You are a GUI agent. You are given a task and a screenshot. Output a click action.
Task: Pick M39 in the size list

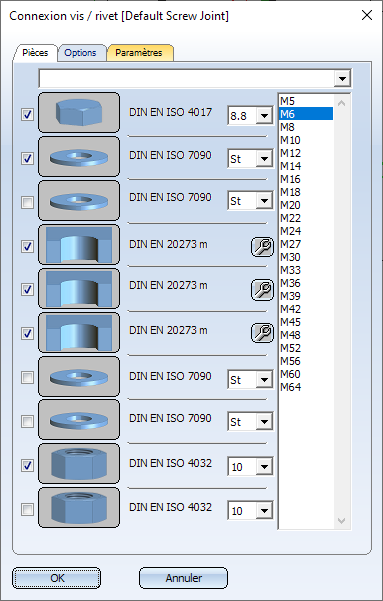pos(306,296)
